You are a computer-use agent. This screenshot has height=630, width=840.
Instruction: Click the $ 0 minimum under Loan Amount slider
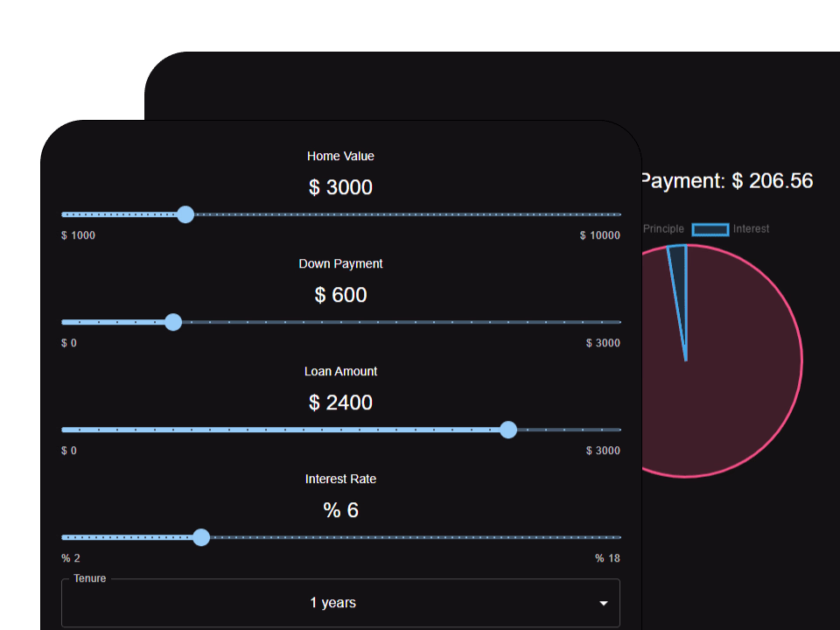click(69, 451)
